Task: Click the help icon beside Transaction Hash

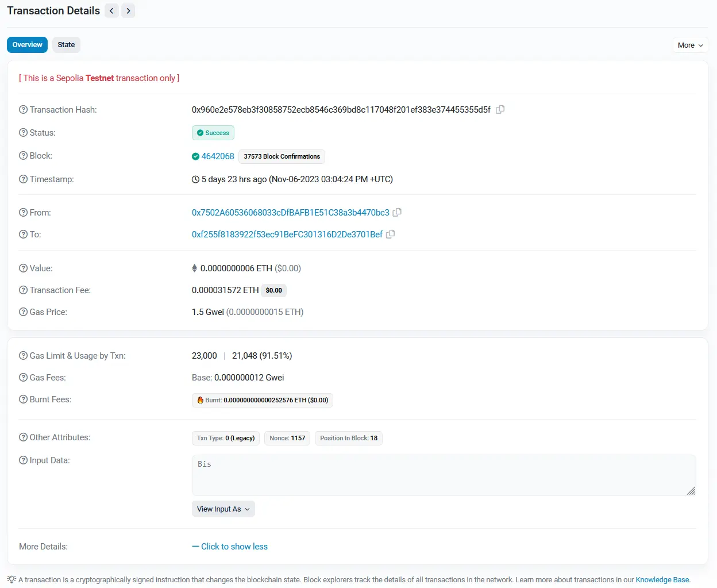Action: point(23,110)
